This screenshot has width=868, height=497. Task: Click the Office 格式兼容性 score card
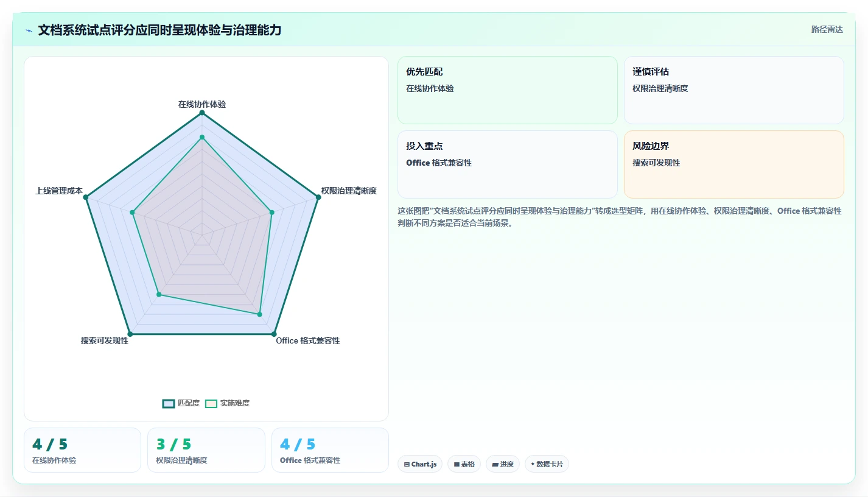(x=330, y=450)
